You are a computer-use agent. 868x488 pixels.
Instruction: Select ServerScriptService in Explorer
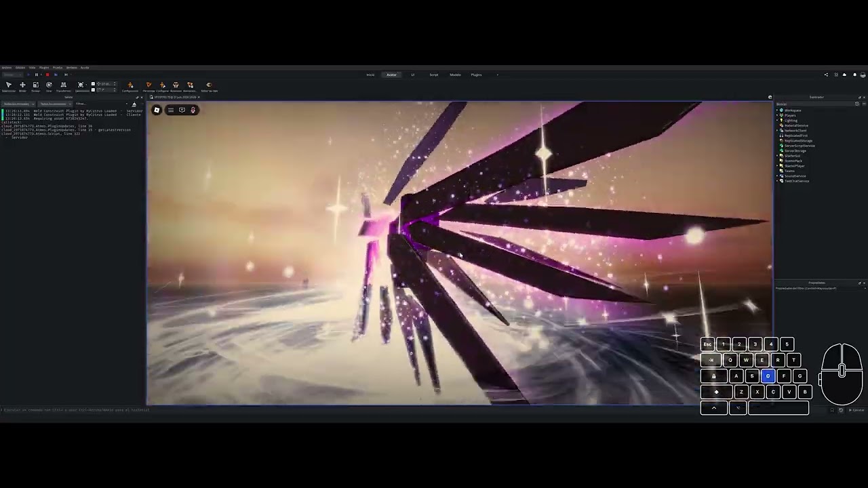point(800,146)
